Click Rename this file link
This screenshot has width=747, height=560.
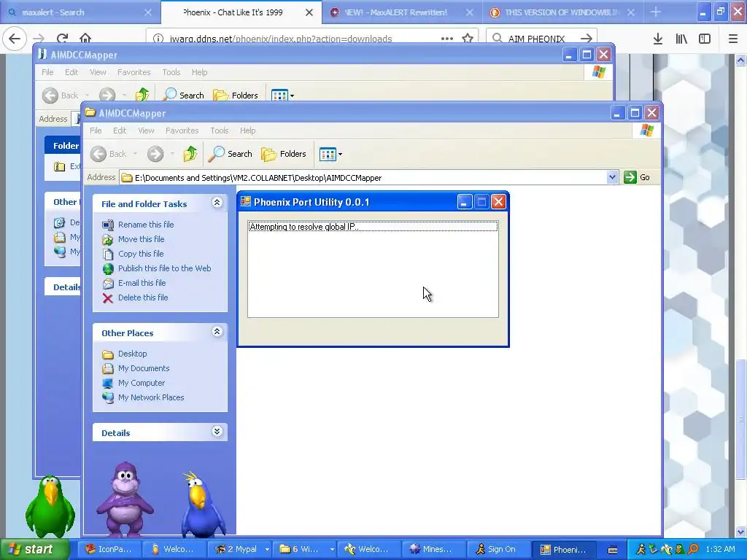(x=146, y=225)
